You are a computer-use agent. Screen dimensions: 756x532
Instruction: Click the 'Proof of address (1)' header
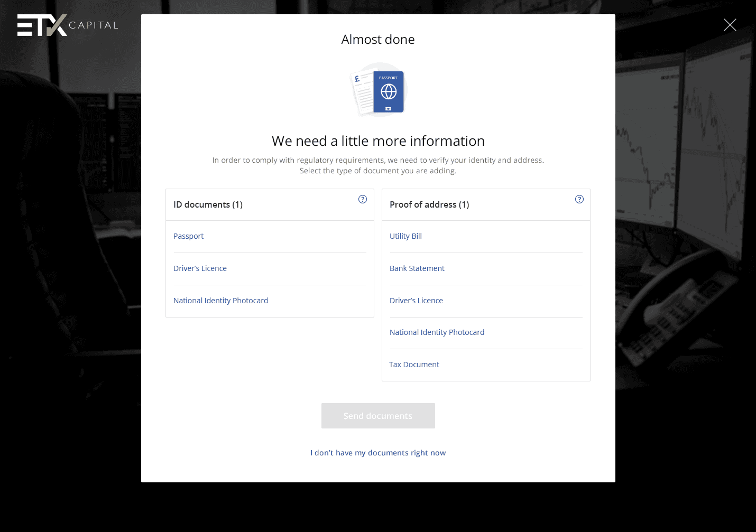point(429,204)
